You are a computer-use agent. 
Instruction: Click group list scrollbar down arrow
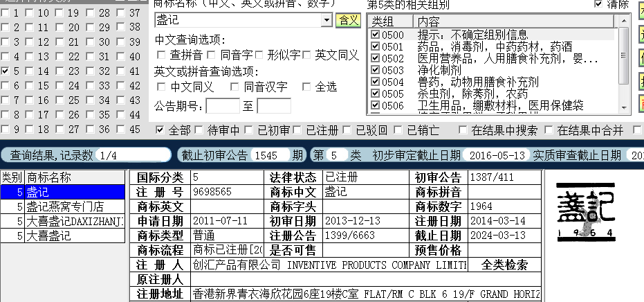624,108
